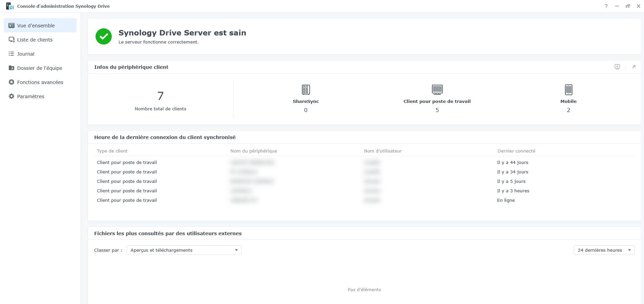Screen dimensions: 644x304
Task: Click the Vue d'ensemble sidebar icon
Action: coord(11,26)
